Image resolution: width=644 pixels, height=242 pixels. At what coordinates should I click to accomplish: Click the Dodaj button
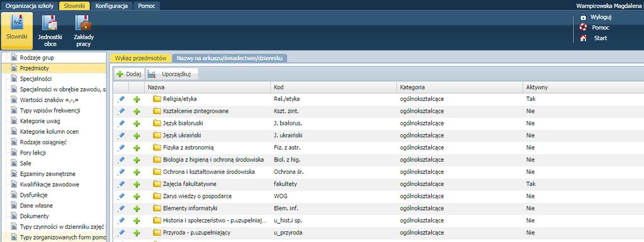[129, 74]
